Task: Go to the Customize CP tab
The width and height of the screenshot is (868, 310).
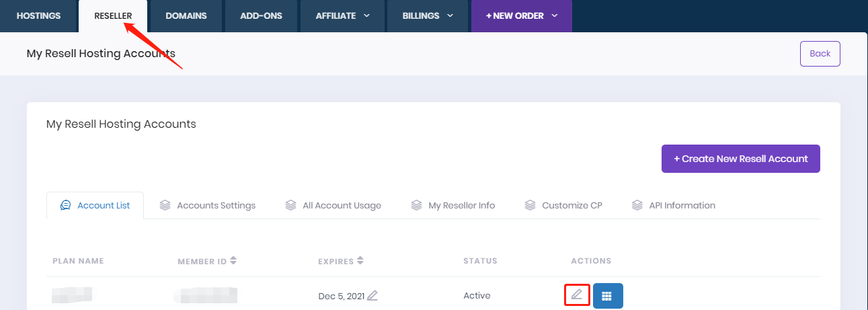Action: click(x=563, y=205)
